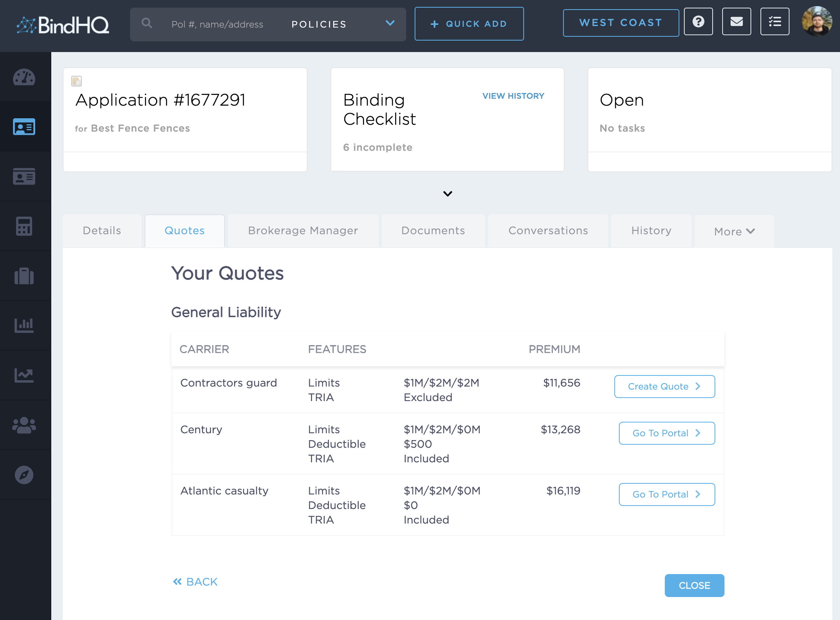Screen dimensions: 840x620
Task: Click into the Pol #, name/address search field
Action: [217, 24]
